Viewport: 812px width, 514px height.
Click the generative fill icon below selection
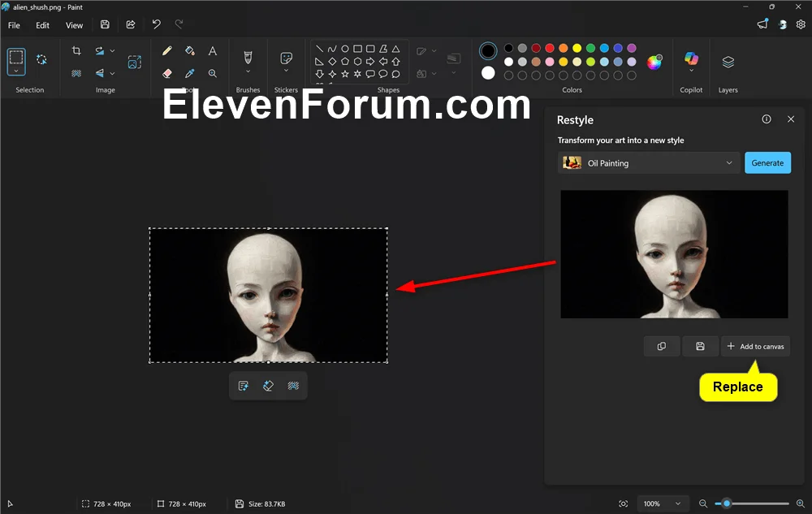pyautogui.click(x=243, y=386)
